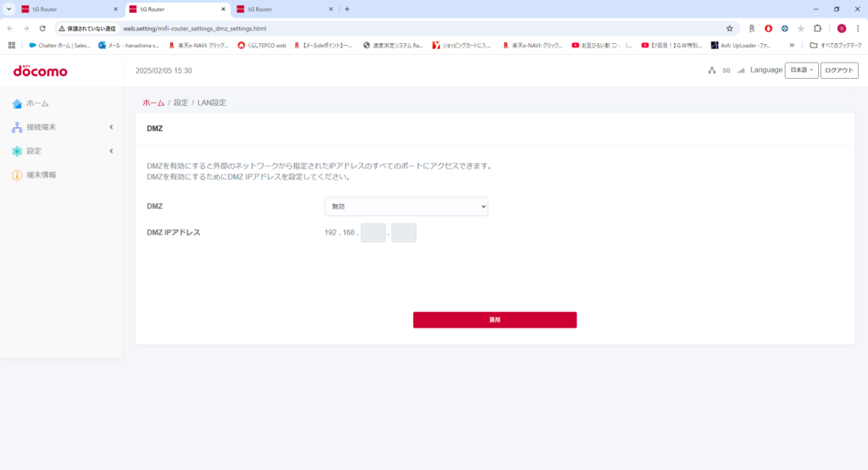Click the grey star extension icon
The image size is (868, 470).
point(801,28)
